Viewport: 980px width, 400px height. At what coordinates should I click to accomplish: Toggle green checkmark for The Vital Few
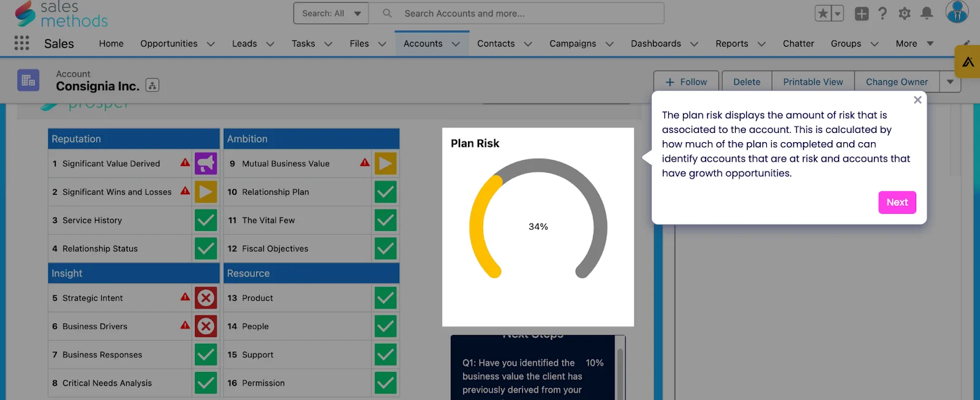[386, 220]
